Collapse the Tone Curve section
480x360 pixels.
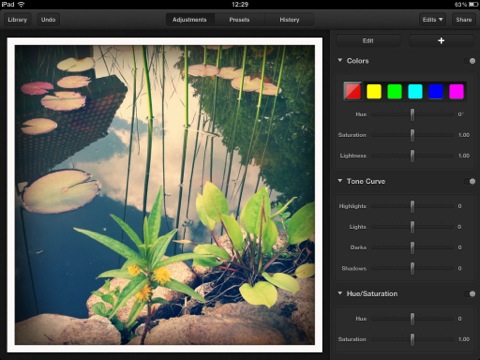coord(340,181)
